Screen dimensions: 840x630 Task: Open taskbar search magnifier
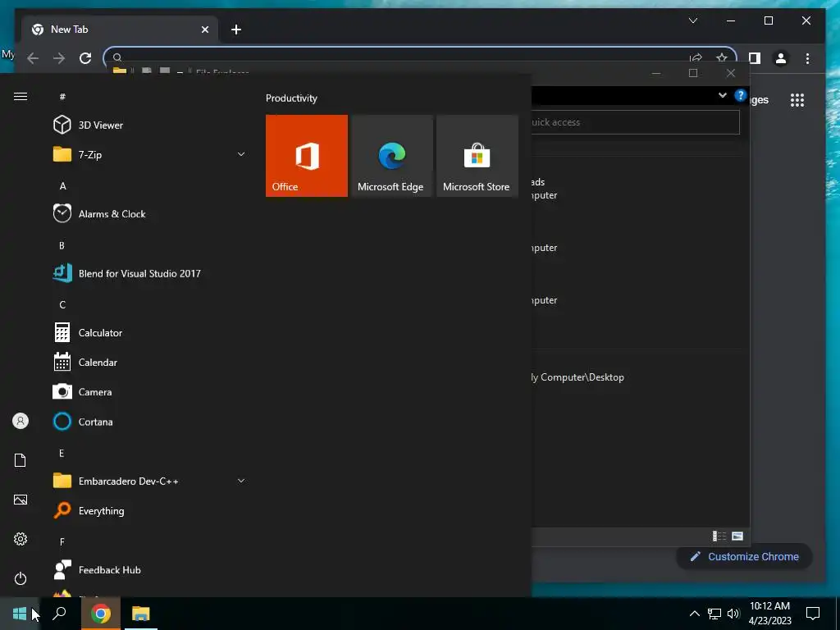[x=59, y=614]
